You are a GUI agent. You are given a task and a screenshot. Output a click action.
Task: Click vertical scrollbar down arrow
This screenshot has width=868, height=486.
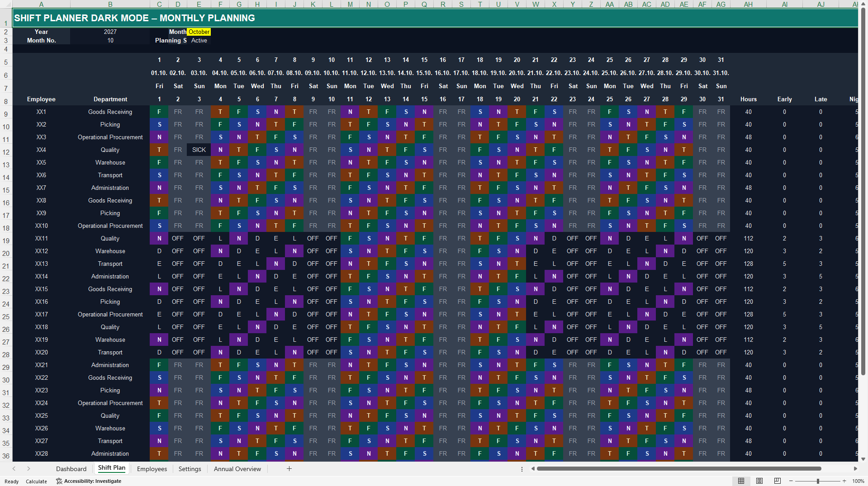click(x=863, y=459)
